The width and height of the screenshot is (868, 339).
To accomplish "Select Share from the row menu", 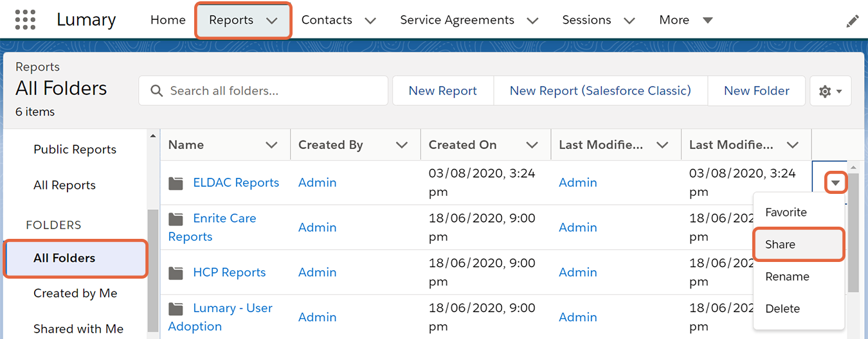I will click(797, 245).
